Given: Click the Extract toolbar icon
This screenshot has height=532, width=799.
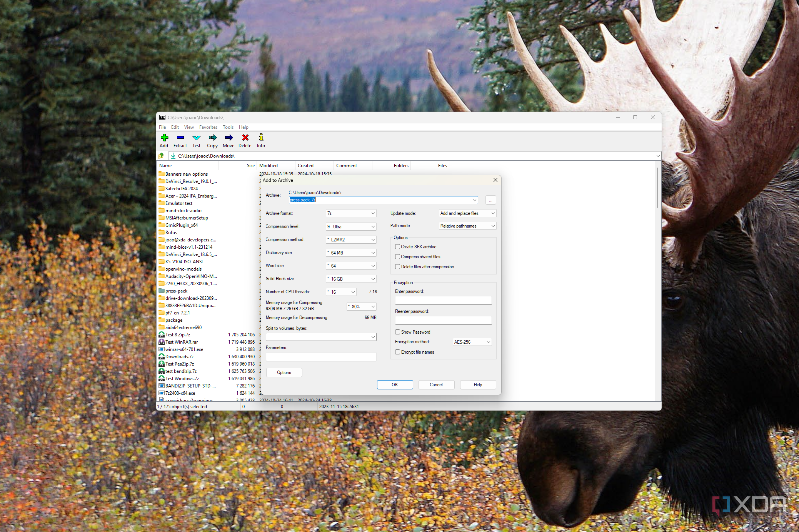Looking at the screenshot, I should 180,138.
